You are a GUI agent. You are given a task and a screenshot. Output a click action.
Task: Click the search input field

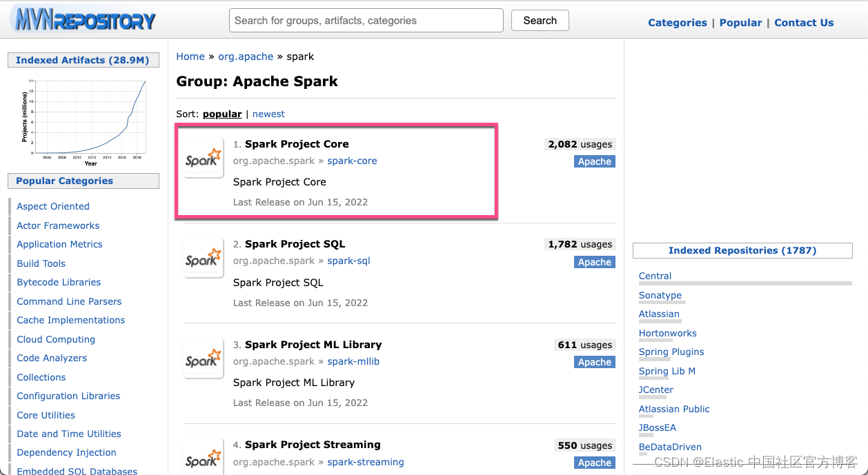366,20
